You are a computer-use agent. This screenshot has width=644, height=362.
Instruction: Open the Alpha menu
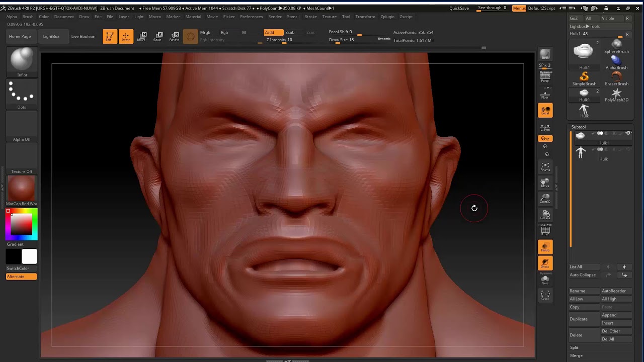(12, 17)
